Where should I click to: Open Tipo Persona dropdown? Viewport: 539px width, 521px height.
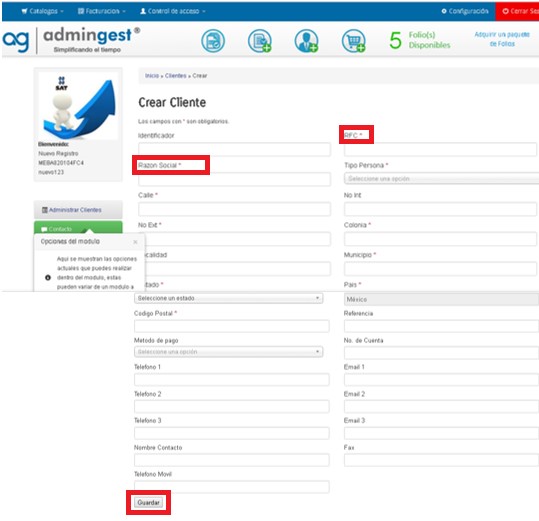click(x=441, y=179)
